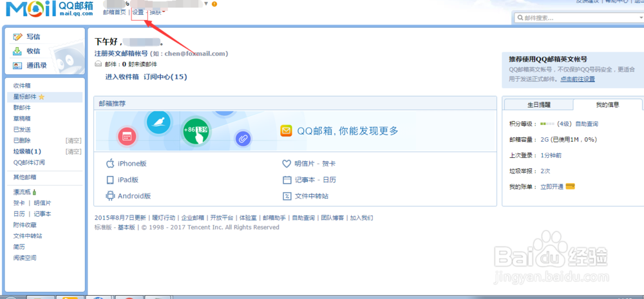644x299 pixels.
Task: Open 订阅中心(15)
Action: coord(165,77)
